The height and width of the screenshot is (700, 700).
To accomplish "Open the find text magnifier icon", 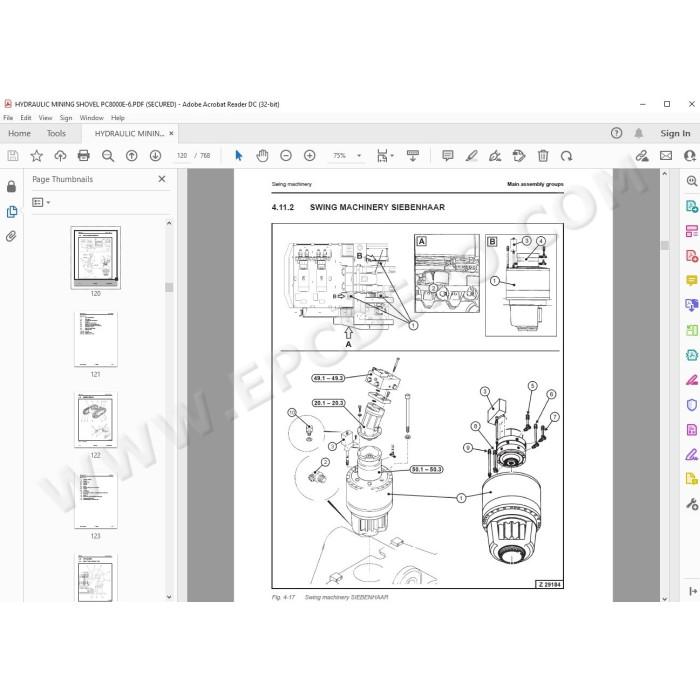I will pos(108,156).
